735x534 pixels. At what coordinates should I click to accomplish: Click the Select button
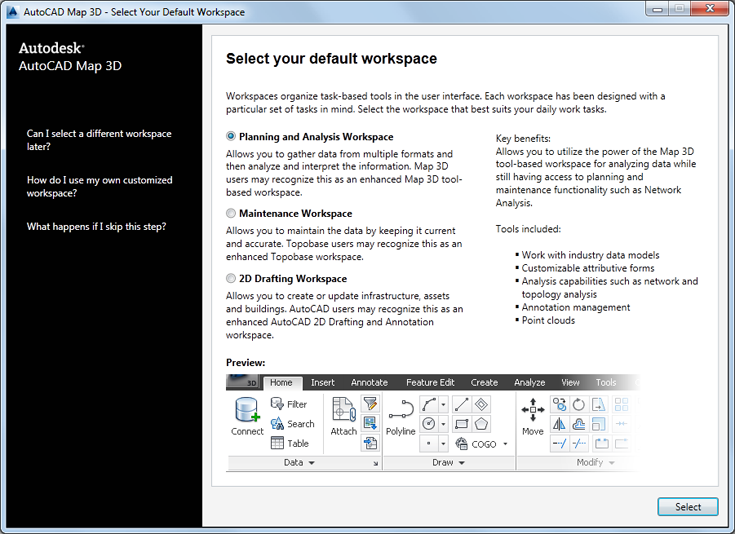pos(688,507)
